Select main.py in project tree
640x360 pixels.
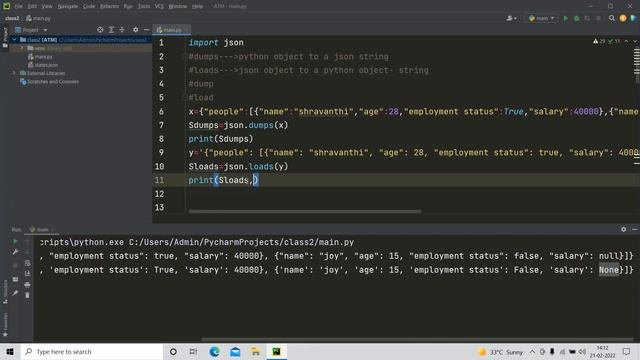[x=40, y=57]
